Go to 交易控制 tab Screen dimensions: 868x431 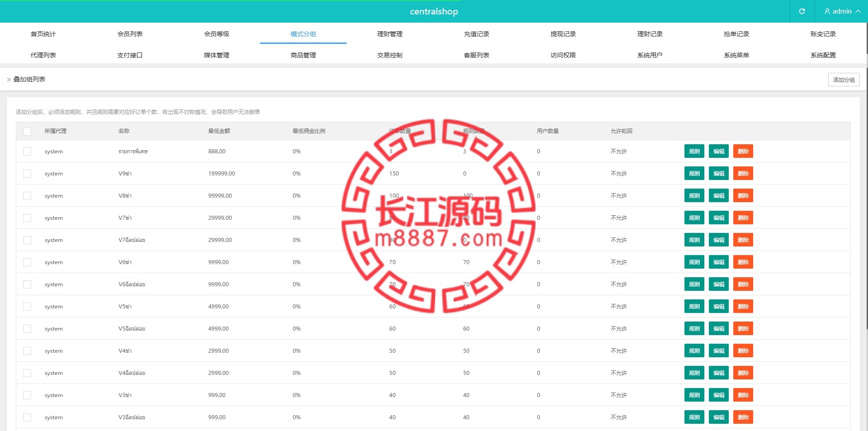pos(390,55)
